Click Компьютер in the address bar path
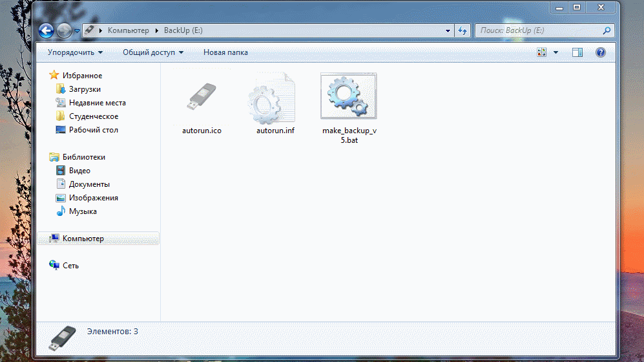644x362 pixels. pyautogui.click(x=128, y=30)
